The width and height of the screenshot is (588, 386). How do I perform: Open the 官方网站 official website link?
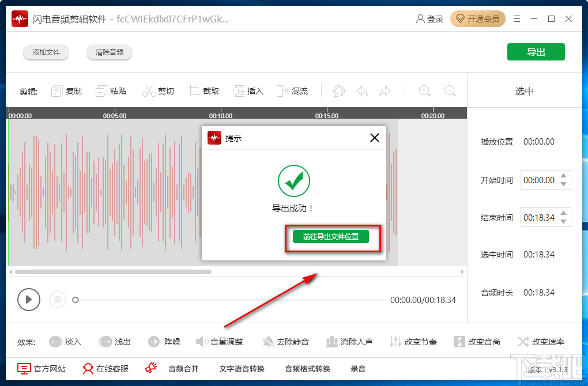click(x=42, y=369)
